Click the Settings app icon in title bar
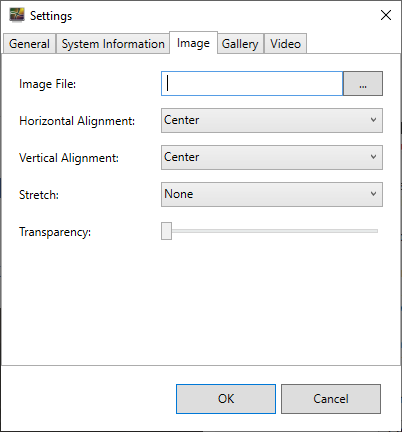Image resolution: width=402 pixels, height=432 pixels. 17,15
